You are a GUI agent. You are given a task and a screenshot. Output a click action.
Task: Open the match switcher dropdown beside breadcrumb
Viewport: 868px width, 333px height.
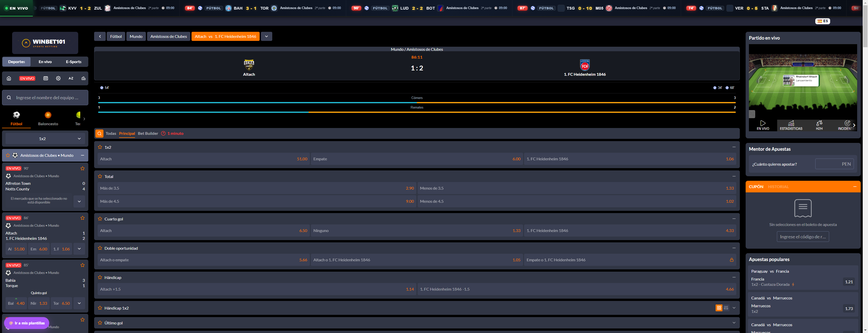(x=266, y=36)
